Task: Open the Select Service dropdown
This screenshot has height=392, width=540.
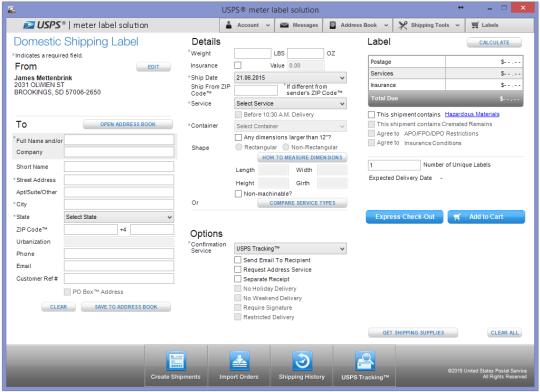Action: point(290,103)
